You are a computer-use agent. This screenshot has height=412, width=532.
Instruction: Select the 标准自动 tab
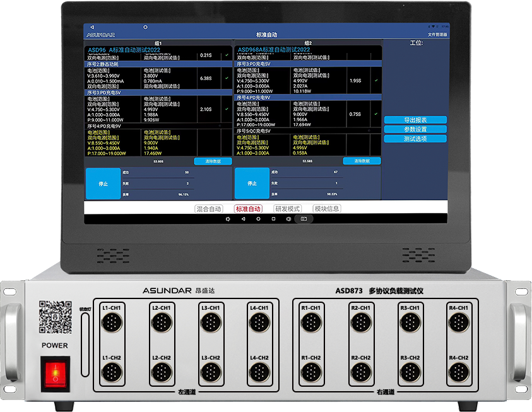[x=248, y=209]
